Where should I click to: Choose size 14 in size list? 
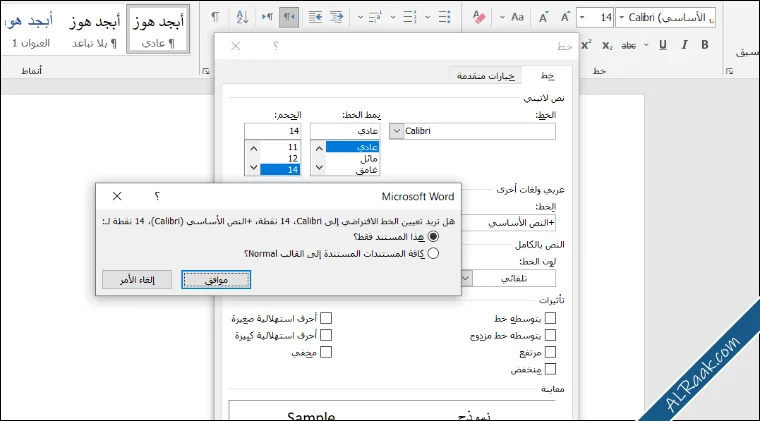(280, 170)
